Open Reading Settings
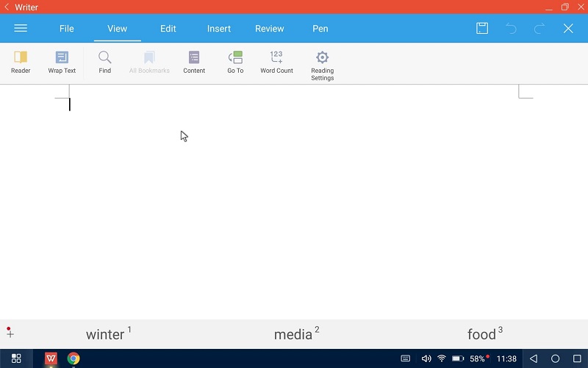 click(x=322, y=66)
